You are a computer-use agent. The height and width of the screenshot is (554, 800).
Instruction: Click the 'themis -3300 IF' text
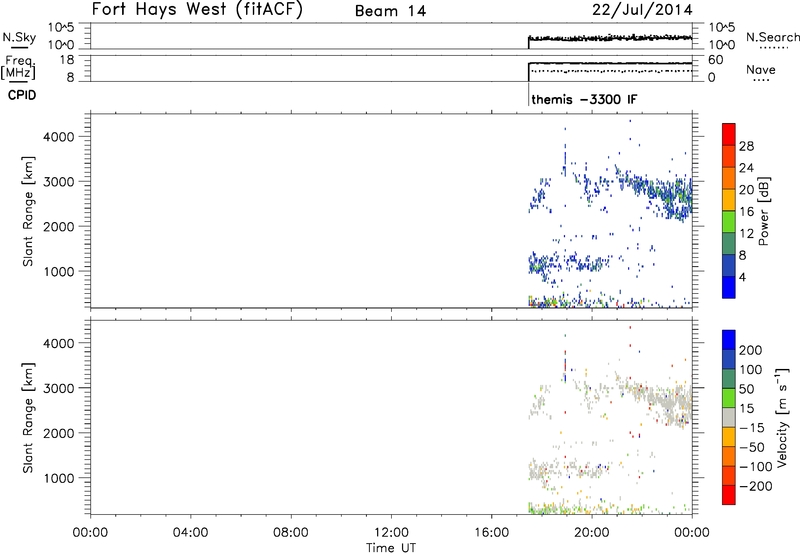pyautogui.click(x=584, y=99)
